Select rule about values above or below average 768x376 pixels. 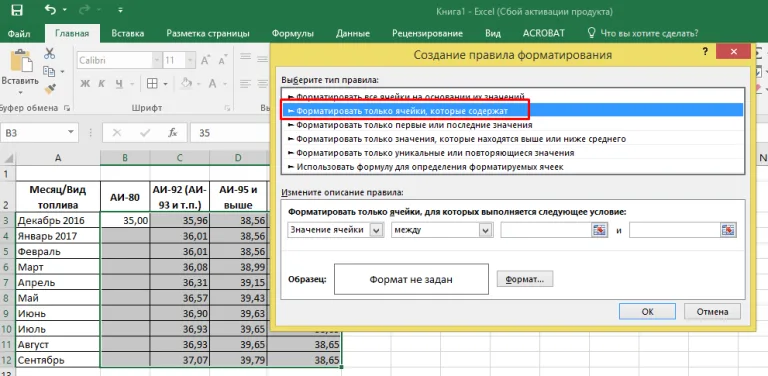click(x=512, y=139)
